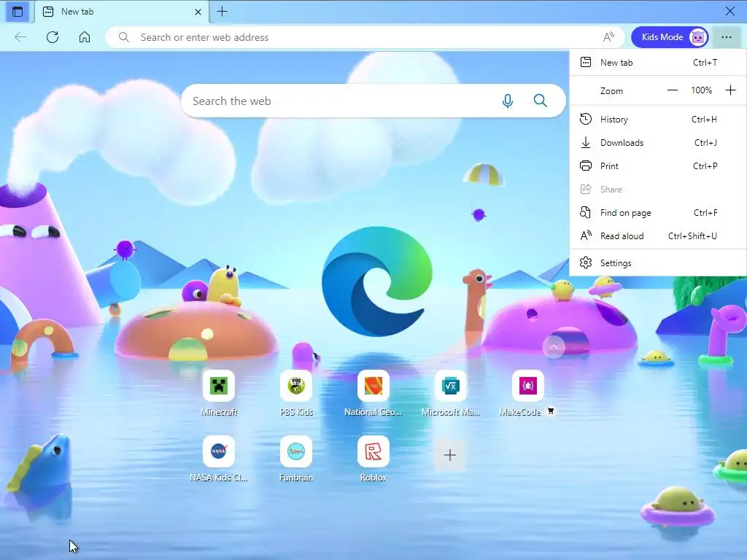Choose New tab from the menu

pyautogui.click(x=658, y=63)
